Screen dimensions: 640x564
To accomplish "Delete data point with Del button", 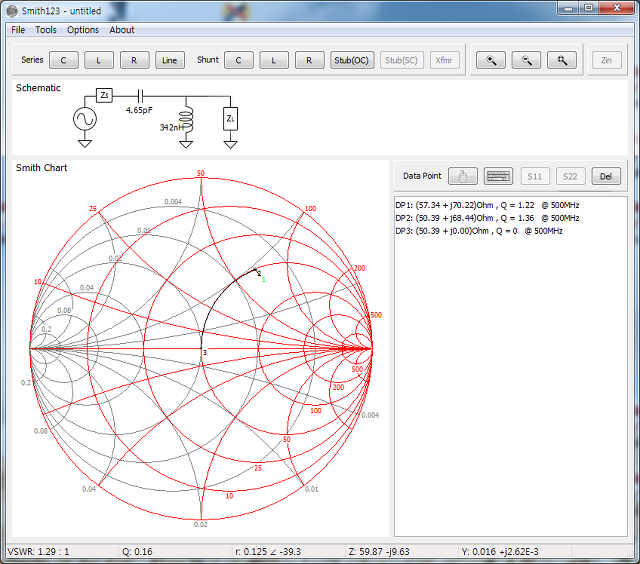I will click(606, 176).
